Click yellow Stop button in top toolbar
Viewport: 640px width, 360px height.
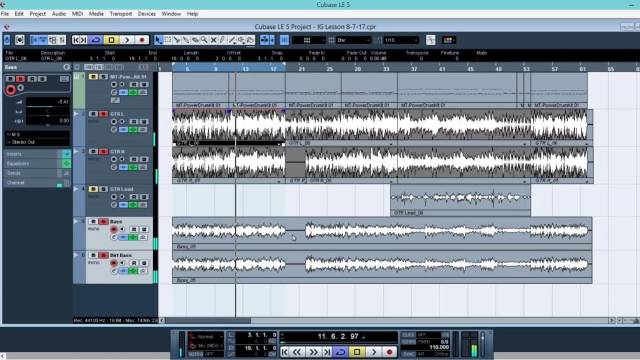pyautogui.click(x=111, y=40)
